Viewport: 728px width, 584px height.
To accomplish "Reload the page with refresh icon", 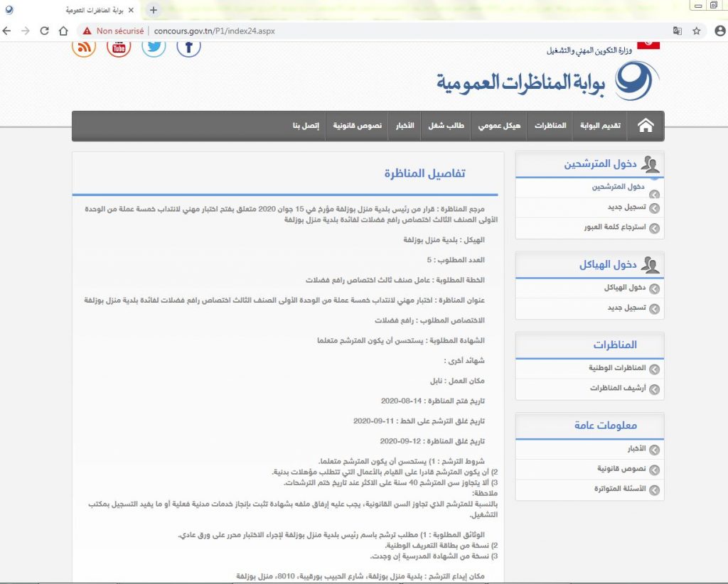I will [45, 31].
